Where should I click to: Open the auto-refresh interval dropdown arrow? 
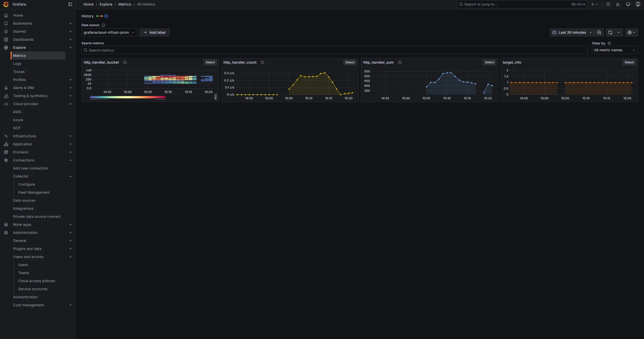click(x=619, y=32)
